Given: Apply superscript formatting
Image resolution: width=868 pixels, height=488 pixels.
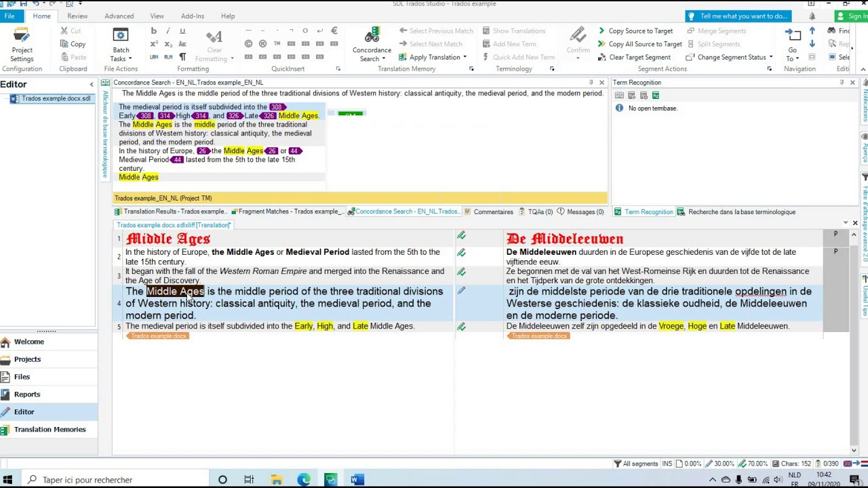Looking at the screenshot, I should (x=154, y=44).
